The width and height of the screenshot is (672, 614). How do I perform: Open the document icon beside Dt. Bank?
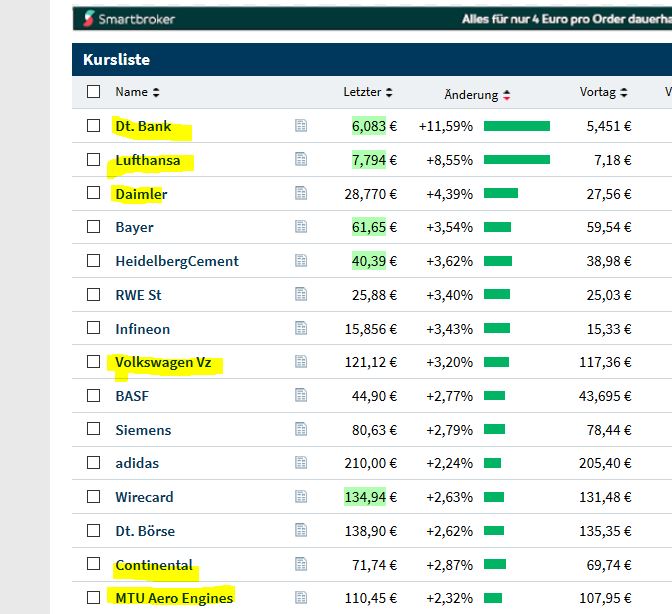pos(301,126)
